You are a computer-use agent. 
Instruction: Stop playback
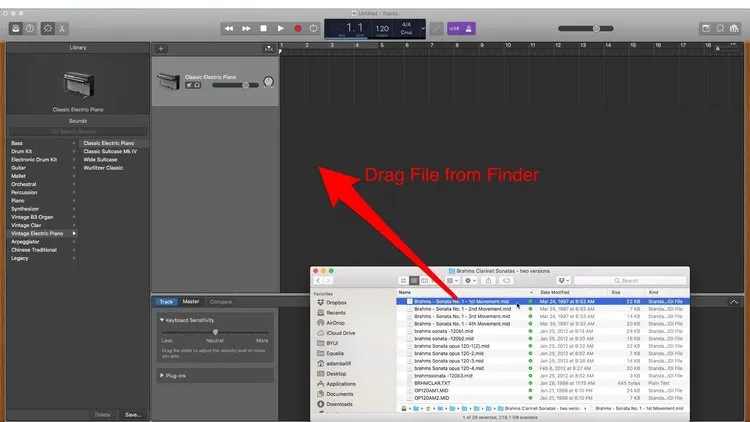[263, 29]
